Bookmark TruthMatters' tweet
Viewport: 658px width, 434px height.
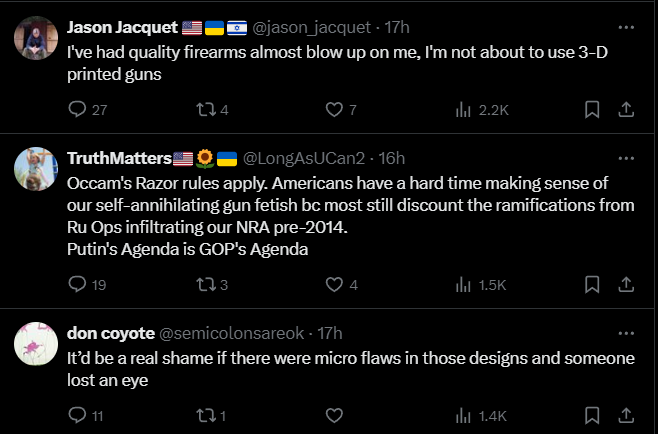[592, 285]
